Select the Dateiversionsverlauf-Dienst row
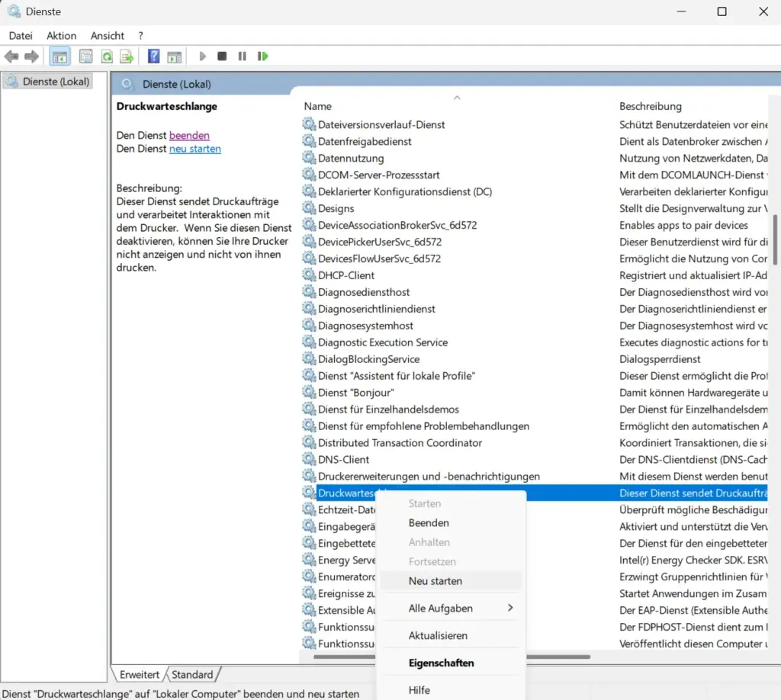781x700 pixels. tap(381, 124)
